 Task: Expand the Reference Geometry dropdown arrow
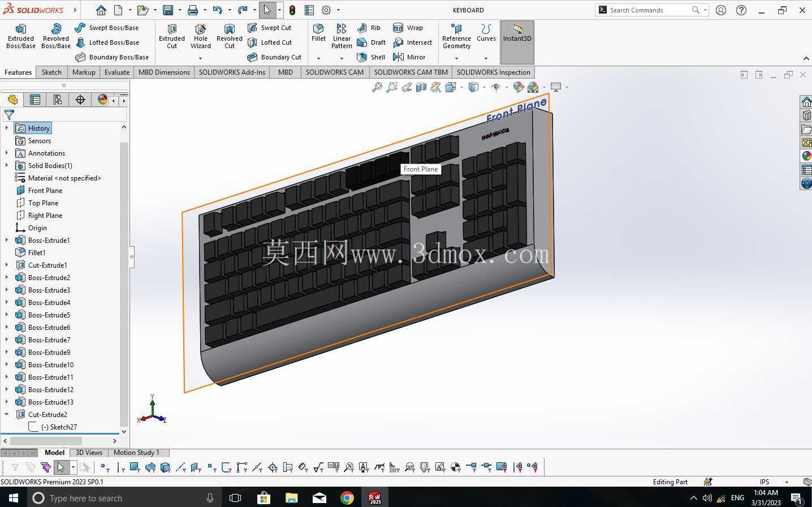[456, 58]
